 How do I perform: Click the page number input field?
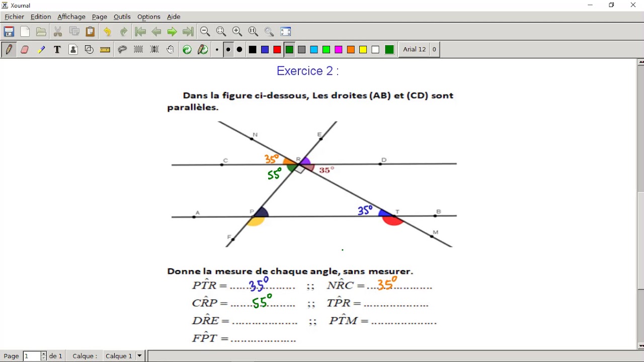click(32, 356)
